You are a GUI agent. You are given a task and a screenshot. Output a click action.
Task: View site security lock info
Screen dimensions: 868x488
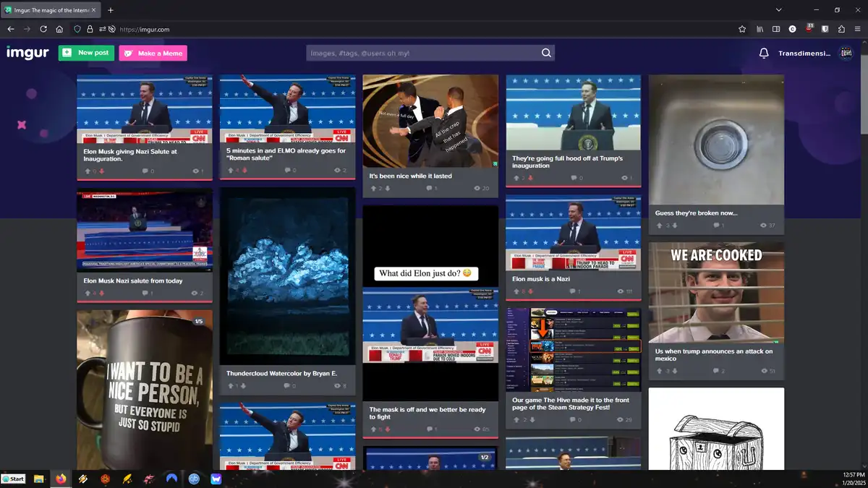click(90, 30)
